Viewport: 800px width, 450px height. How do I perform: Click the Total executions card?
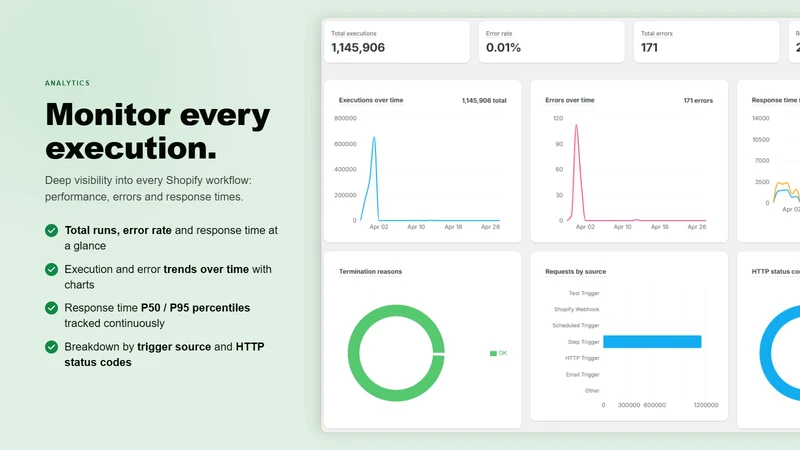(396, 42)
